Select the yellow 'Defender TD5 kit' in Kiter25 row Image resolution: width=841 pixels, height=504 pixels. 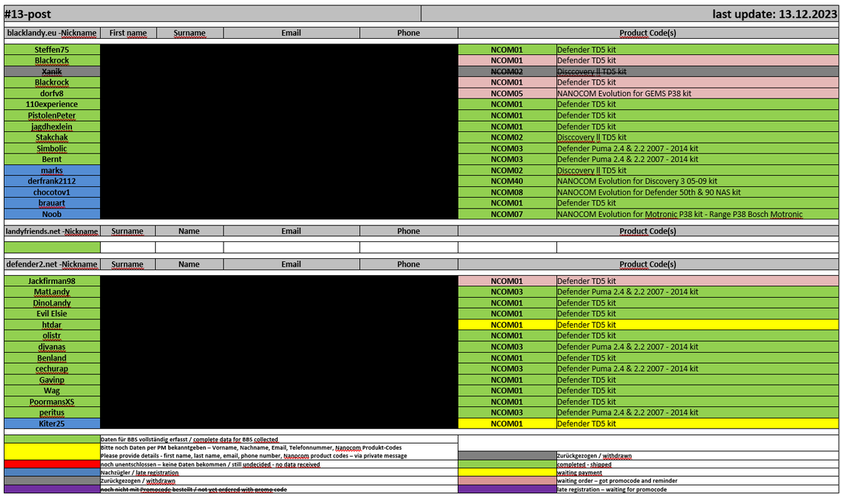pyautogui.click(x=697, y=423)
